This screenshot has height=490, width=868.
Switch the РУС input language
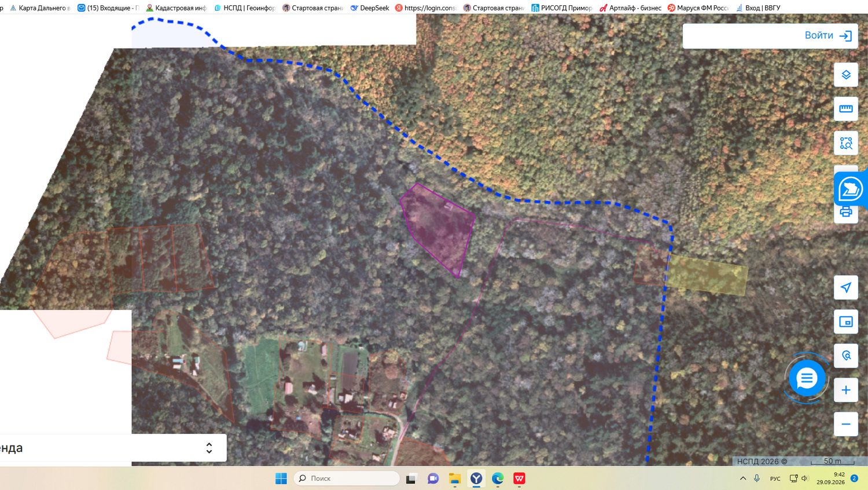775,478
